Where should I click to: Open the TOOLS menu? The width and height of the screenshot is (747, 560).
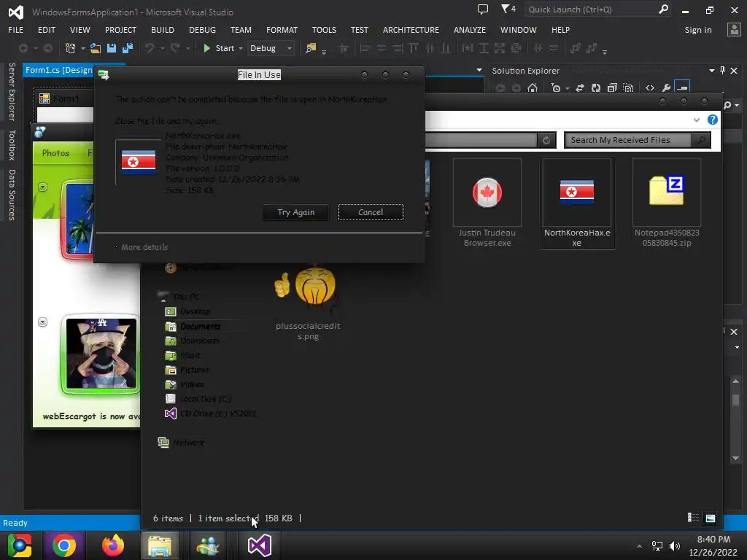pyautogui.click(x=324, y=29)
